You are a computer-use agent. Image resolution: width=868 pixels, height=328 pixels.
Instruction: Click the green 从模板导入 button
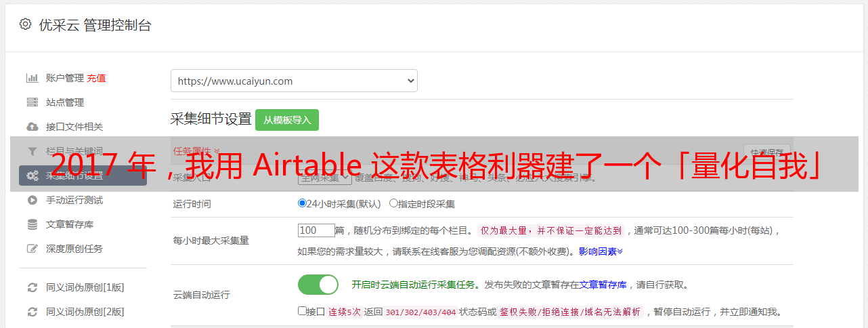tap(287, 120)
